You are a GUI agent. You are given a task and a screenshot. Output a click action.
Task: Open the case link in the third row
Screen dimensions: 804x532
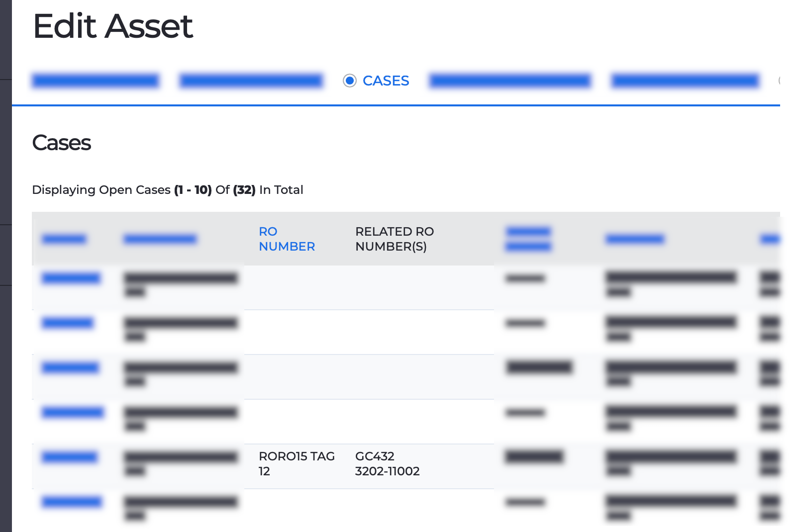click(71, 367)
